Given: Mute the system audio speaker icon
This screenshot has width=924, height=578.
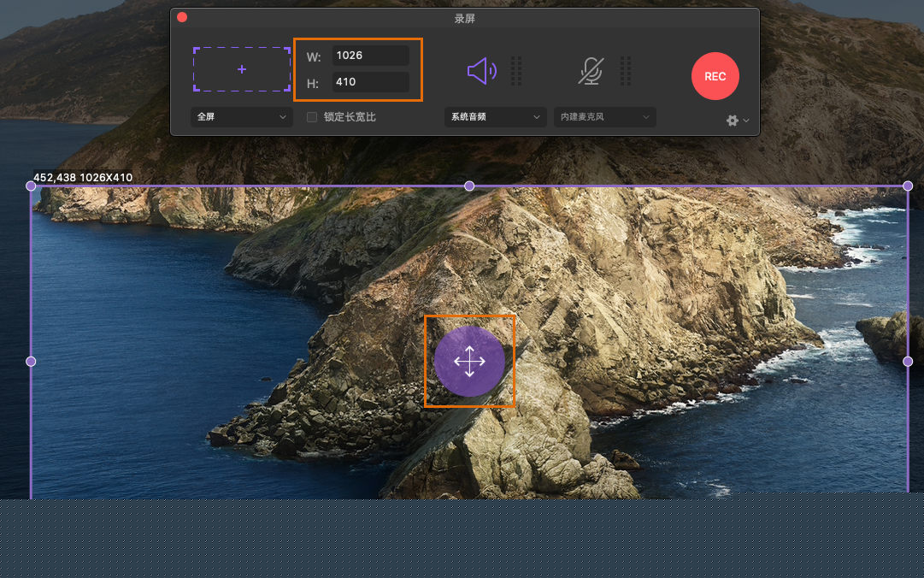Looking at the screenshot, I should [x=481, y=71].
